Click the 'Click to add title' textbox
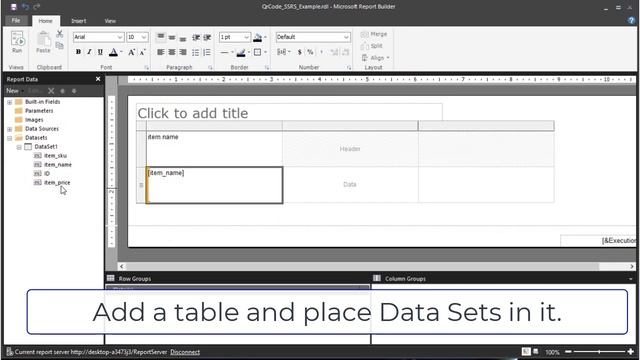640x360 pixels. pos(289,112)
